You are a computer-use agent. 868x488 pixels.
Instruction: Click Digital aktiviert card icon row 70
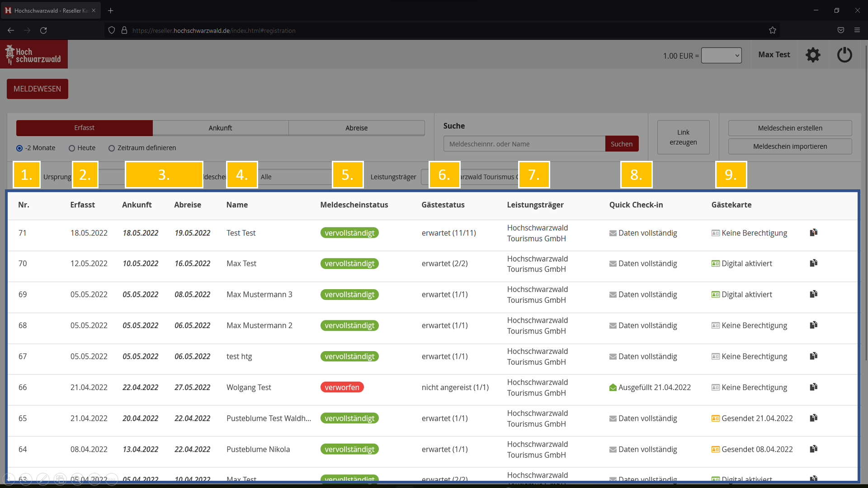point(716,263)
